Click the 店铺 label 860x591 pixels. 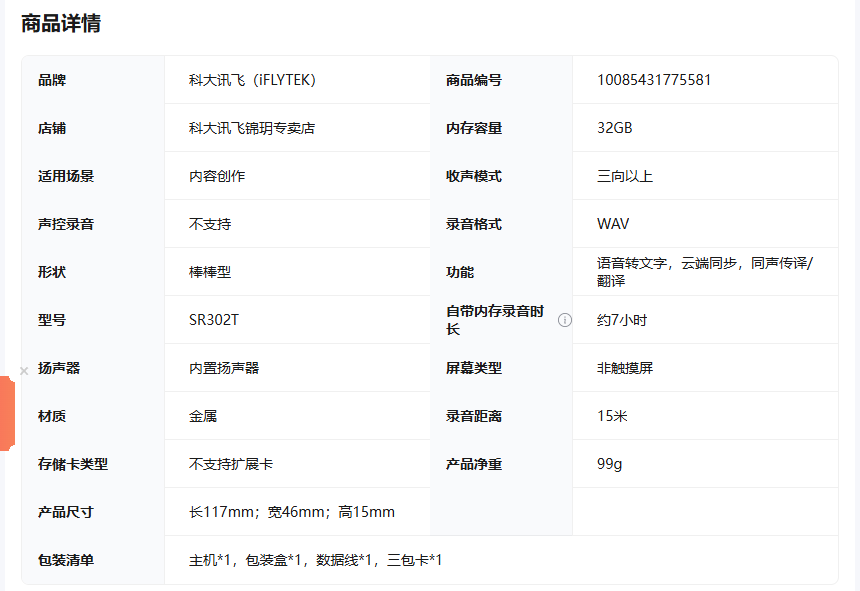tap(52, 128)
